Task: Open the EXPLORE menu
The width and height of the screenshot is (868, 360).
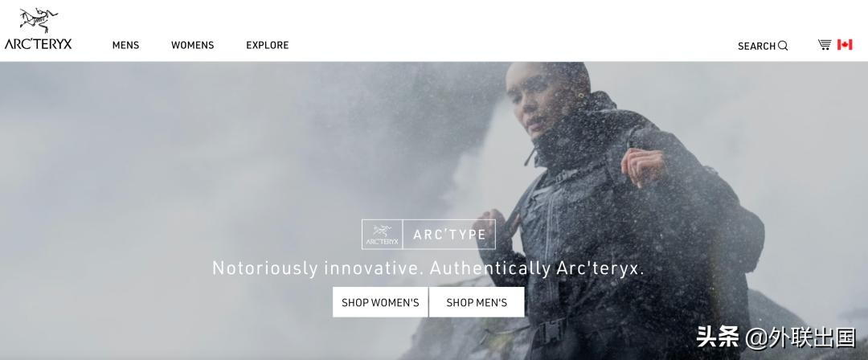Action: pyautogui.click(x=268, y=46)
